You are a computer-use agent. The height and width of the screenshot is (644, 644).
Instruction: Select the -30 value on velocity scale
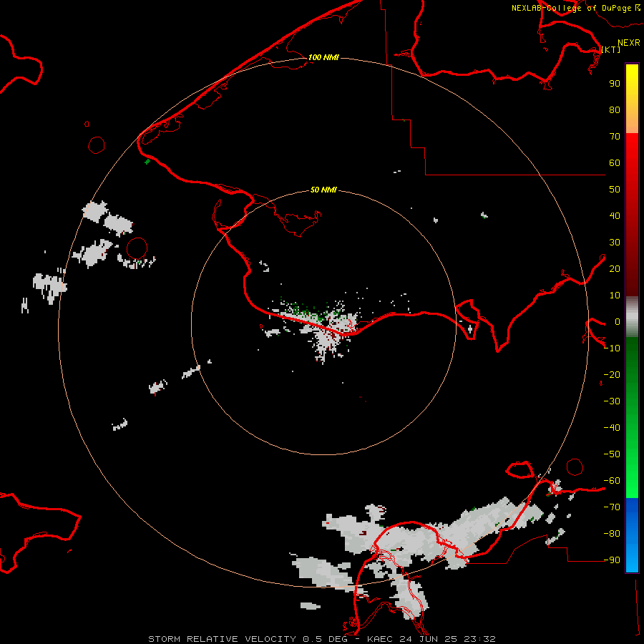coord(612,401)
